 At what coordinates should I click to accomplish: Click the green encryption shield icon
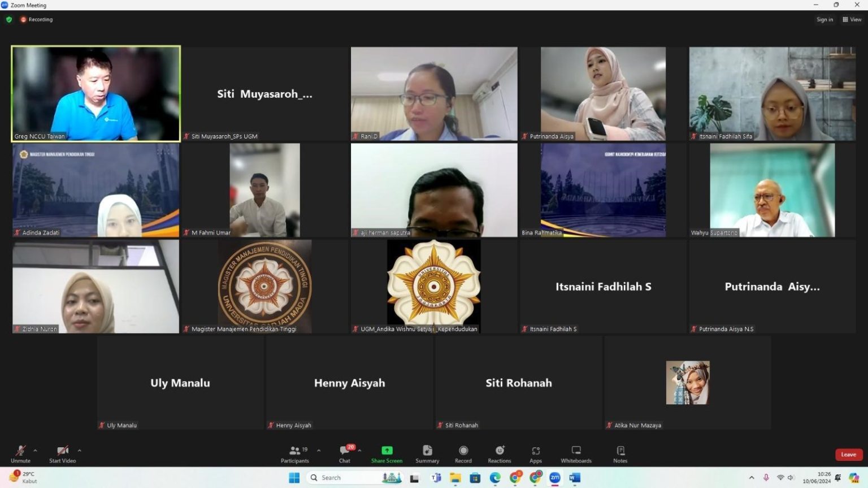coord(9,19)
